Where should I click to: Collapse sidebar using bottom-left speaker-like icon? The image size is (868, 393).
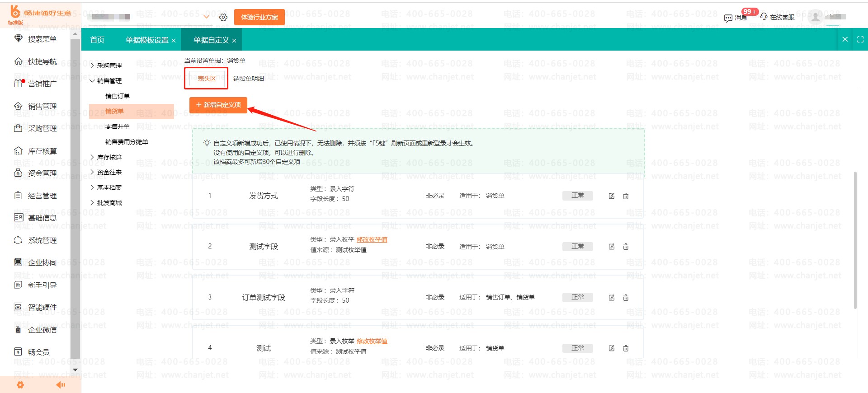(x=61, y=385)
